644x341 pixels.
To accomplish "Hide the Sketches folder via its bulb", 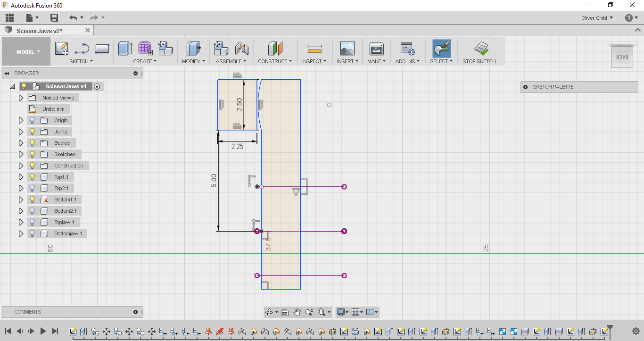I will tap(33, 154).
